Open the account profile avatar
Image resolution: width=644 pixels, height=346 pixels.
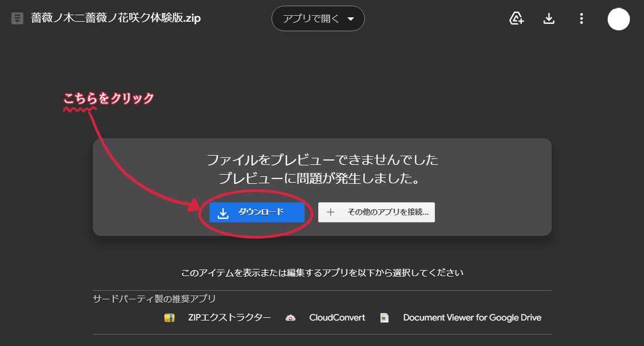tap(618, 19)
